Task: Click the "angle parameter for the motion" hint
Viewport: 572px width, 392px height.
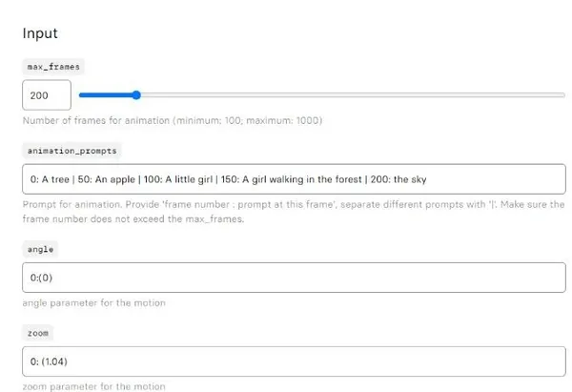Action: (x=94, y=303)
